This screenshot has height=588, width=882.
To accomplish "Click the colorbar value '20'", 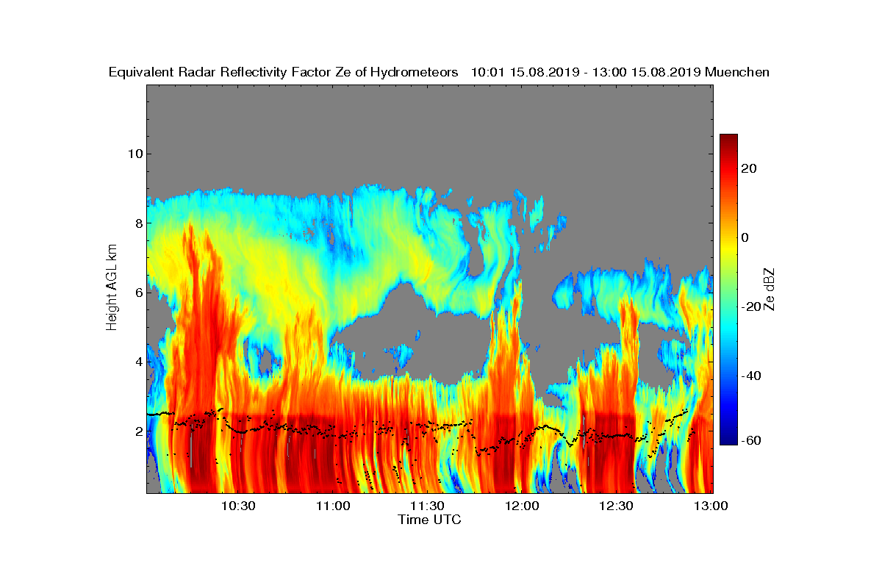I will (750, 168).
